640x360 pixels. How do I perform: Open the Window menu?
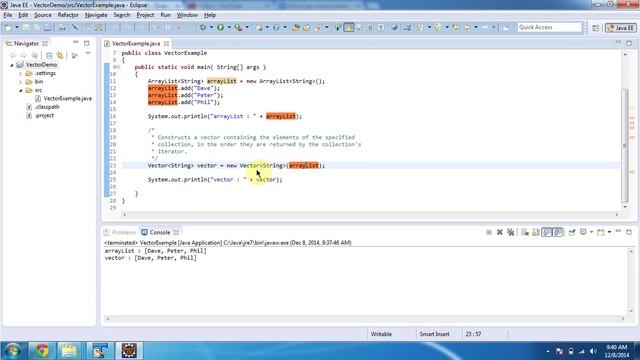(x=187, y=15)
